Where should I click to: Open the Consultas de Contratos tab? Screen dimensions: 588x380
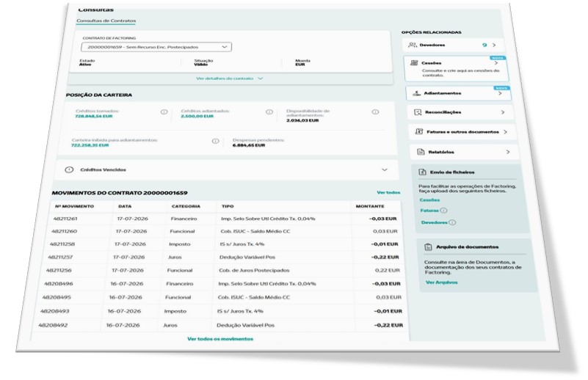click(x=106, y=21)
